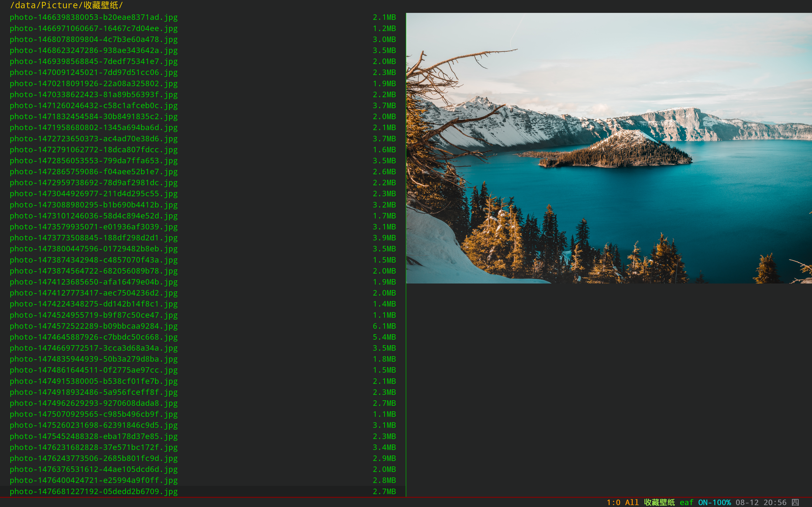Image resolution: width=812 pixels, height=507 pixels.
Task: Select photo-1474123685650-afa16479e04b.jpg entry
Action: [94, 282]
